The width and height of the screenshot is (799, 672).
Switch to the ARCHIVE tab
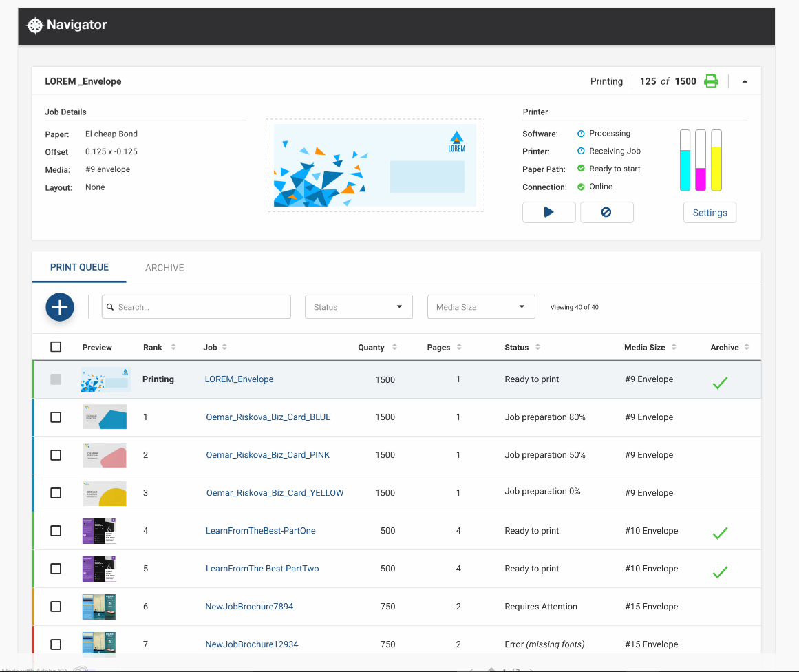[164, 268]
